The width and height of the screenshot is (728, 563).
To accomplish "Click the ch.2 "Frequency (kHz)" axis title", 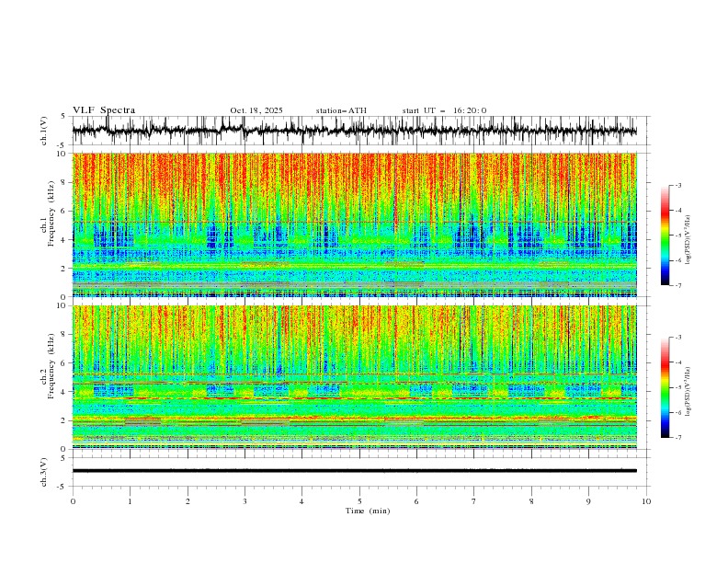I will [x=51, y=366].
